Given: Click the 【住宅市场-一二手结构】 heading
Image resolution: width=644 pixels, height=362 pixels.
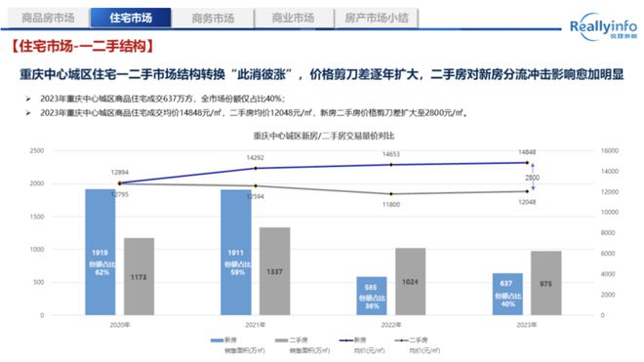Looking at the screenshot, I should [x=82, y=46].
